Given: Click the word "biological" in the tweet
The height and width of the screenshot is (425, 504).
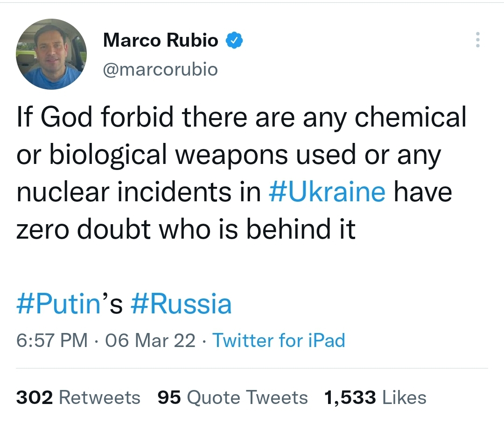Looking at the screenshot, I should [x=108, y=154].
